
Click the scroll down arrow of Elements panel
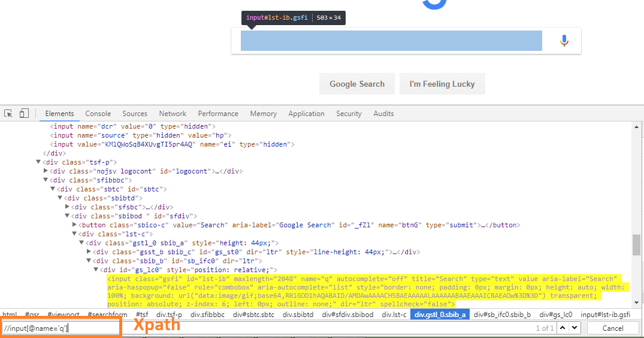click(636, 303)
